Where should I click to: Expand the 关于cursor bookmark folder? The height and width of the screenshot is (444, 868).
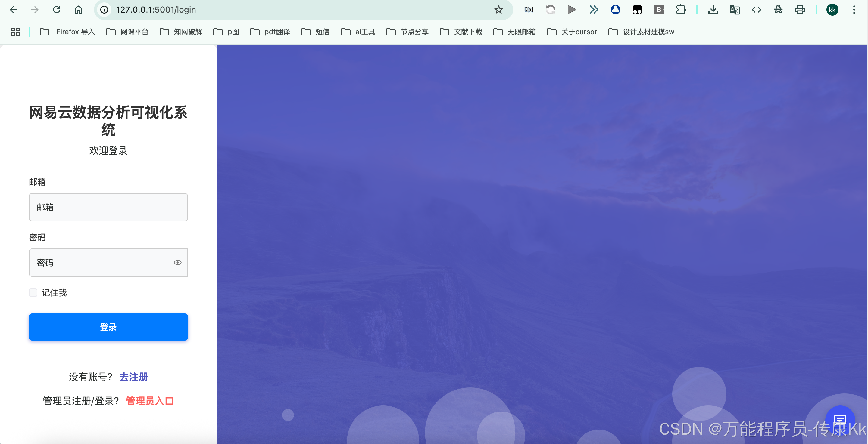(x=572, y=32)
